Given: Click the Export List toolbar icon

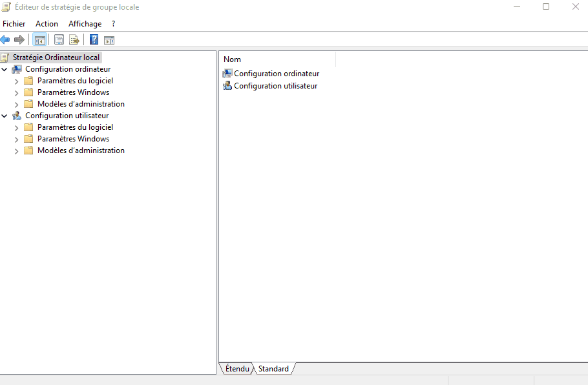Looking at the screenshot, I should coord(74,39).
